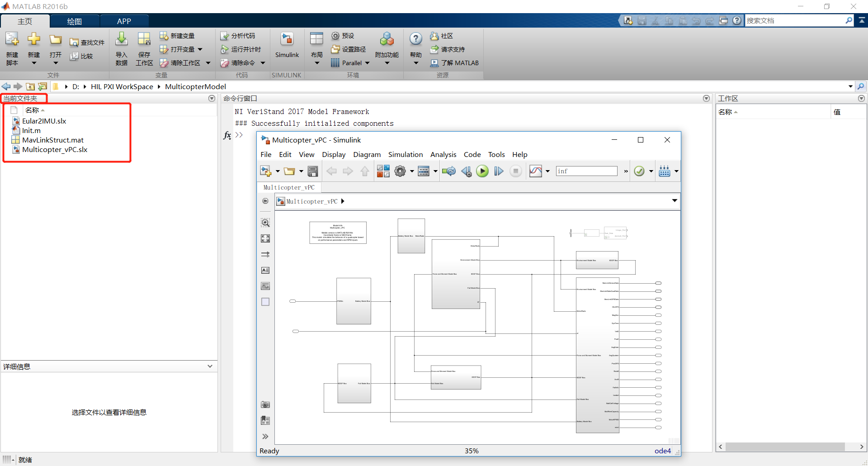Image resolution: width=868 pixels, height=466 pixels.
Task: Open the Parallel dropdown menu
Action: pos(350,63)
